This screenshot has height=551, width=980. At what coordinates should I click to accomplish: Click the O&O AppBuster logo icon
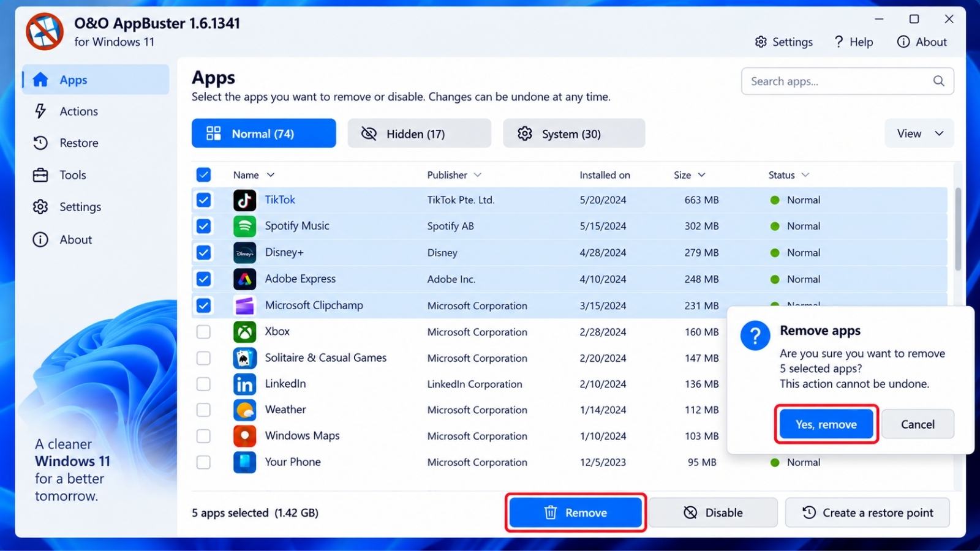(x=45, y=32)
